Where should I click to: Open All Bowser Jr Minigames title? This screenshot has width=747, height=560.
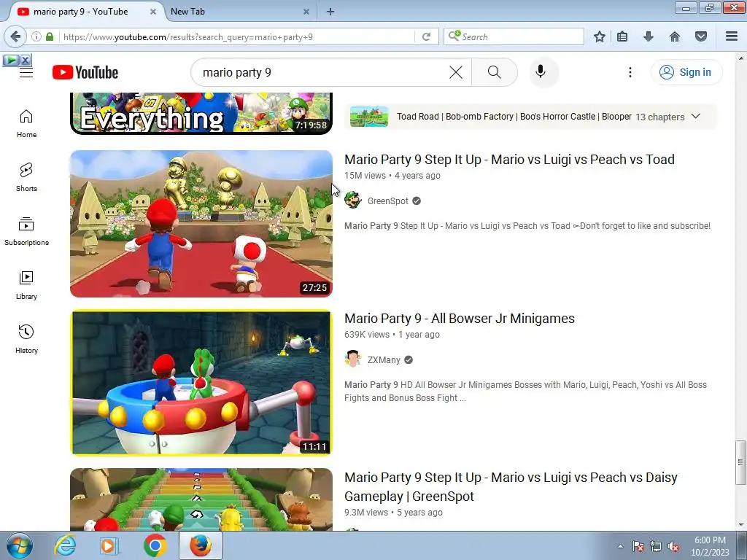(460, 318)
